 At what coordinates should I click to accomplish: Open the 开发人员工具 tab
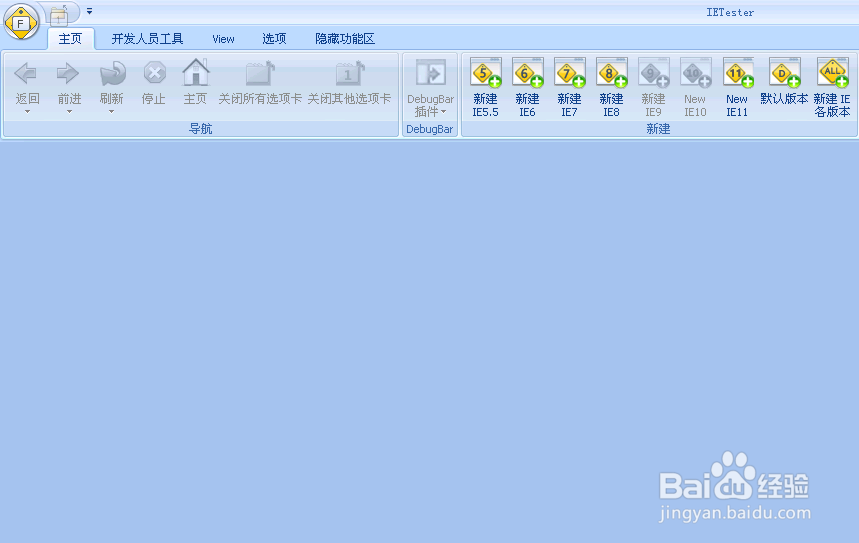tap(147, 39)
